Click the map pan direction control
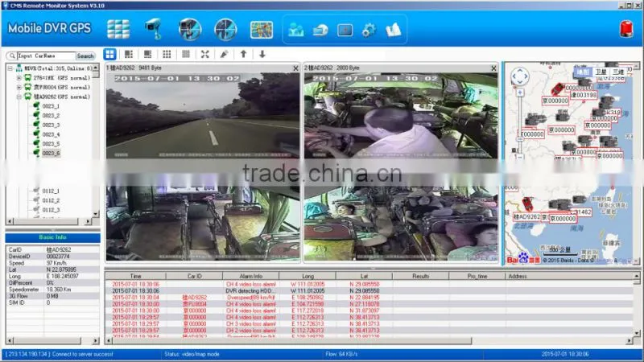The height and width of the screenshot is (362, 644). click(519, 76)
